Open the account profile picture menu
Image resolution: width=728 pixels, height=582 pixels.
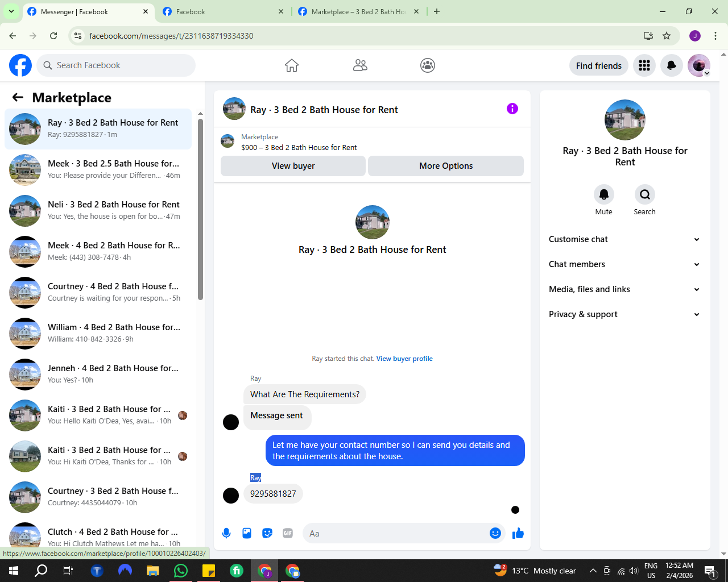699,65
